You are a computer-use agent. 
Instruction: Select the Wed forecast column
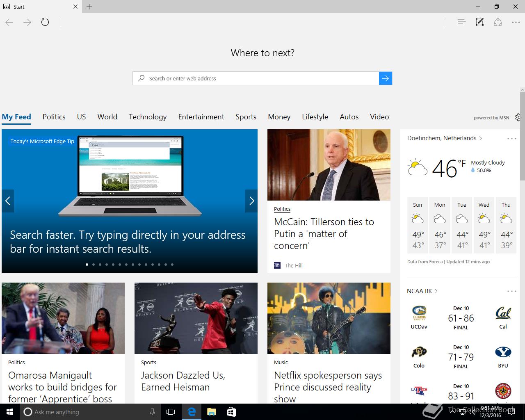point(484,225)
